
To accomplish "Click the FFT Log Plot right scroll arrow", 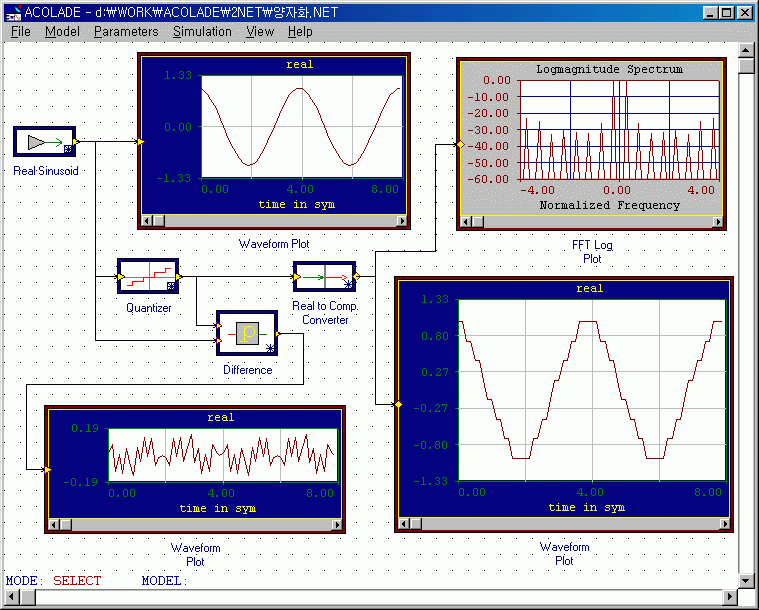I will 718,222.
